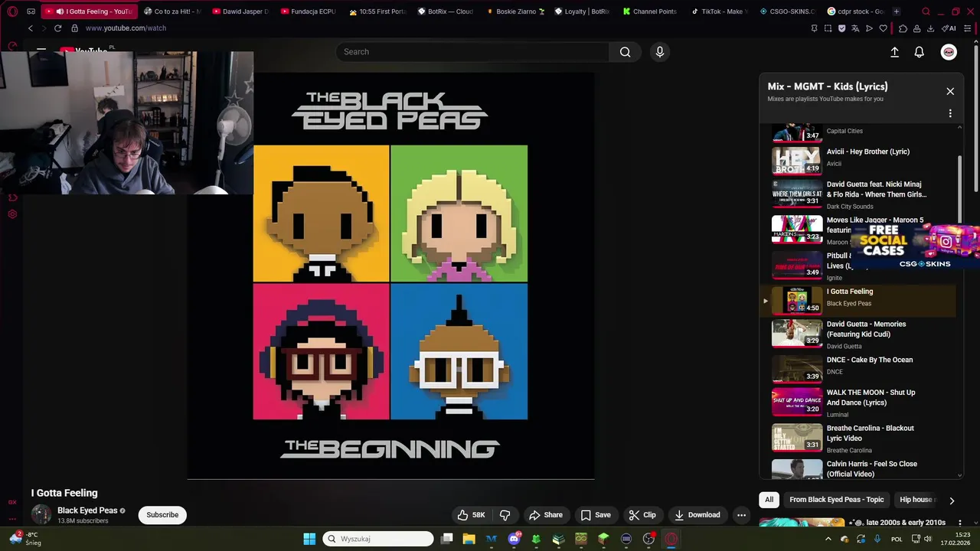Image resolution: width=980 pixels, height=551 pixels.
Task: Open File Explorer from taskbar
Action: [469, 539]
